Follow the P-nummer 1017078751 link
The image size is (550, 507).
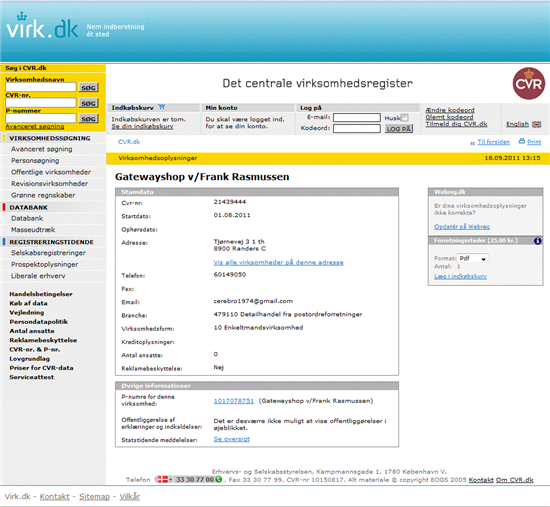[x=234, y=401]
